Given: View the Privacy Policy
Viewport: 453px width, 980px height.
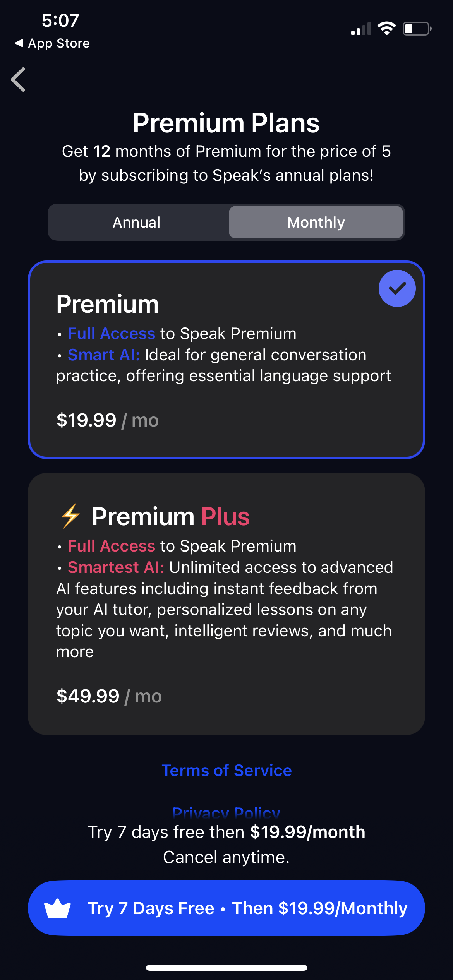Looking at the screenshot, I should click(226, 812).
